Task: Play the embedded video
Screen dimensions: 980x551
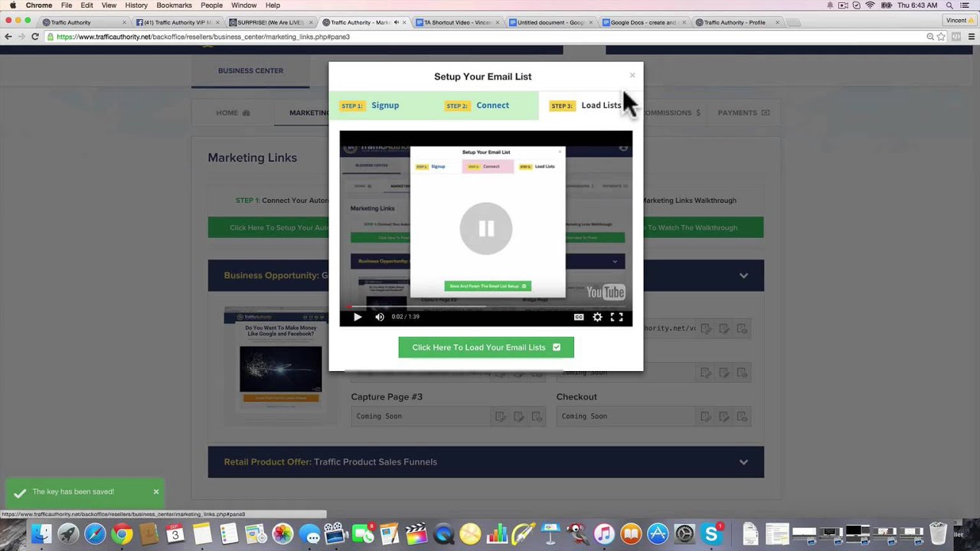Action: (358, 317)
